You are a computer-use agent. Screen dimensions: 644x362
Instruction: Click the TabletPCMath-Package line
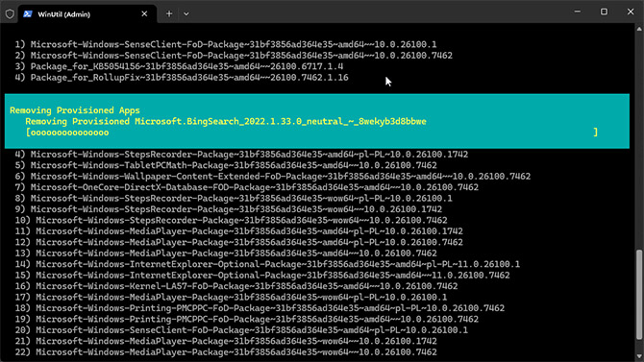pyautogui.click(x=226, y=165)
